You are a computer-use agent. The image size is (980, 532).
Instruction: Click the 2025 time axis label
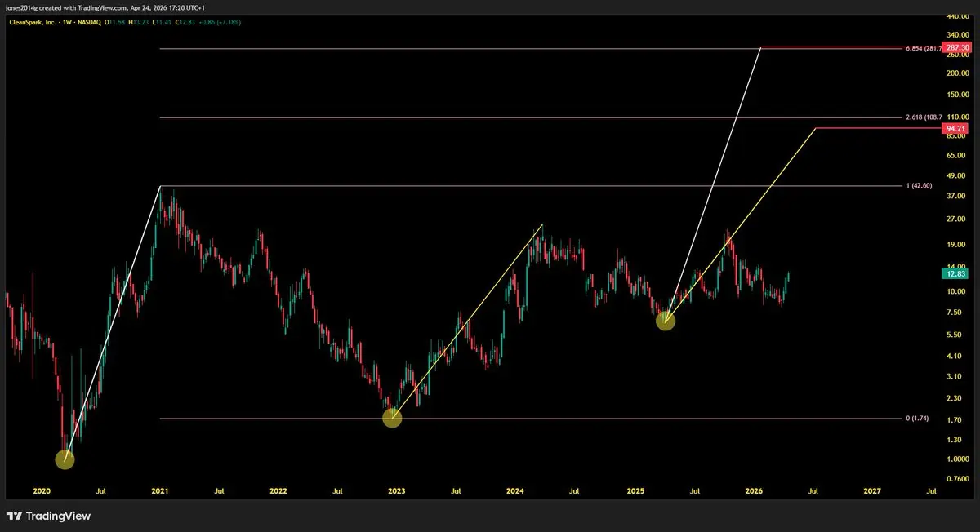point(635,491)
